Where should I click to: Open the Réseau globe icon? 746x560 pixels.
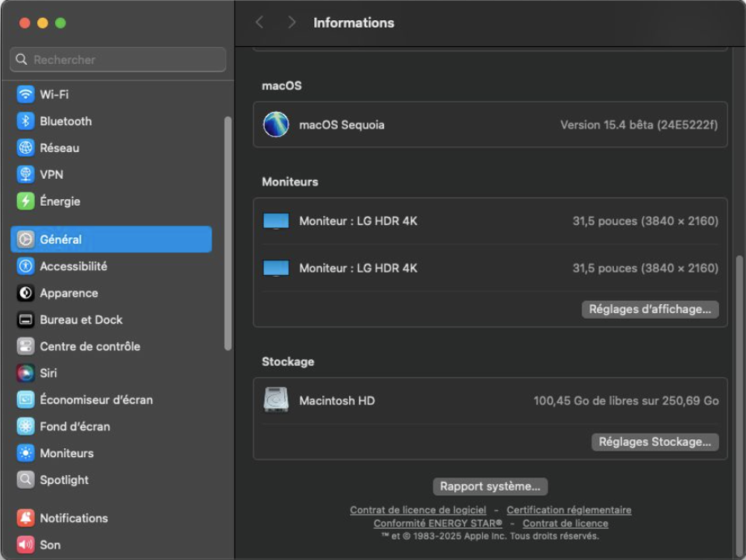coord(25,148)
